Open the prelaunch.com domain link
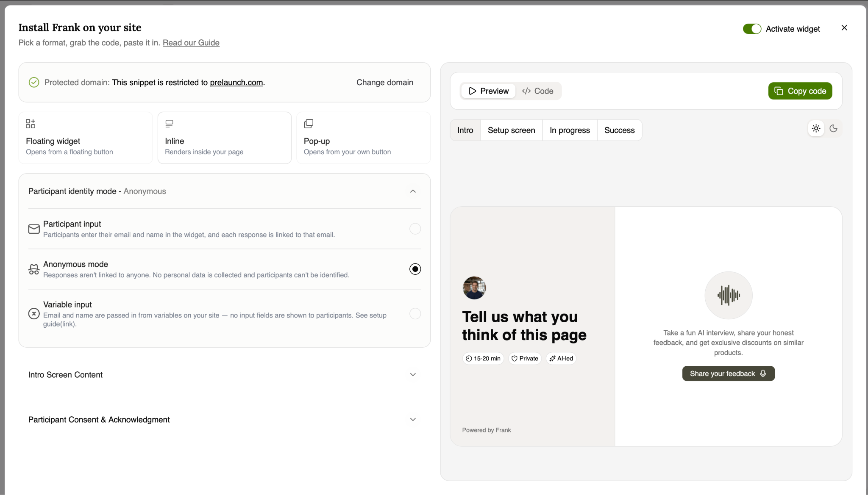Viewport: 868px width, 495px height. click(236, 83)
